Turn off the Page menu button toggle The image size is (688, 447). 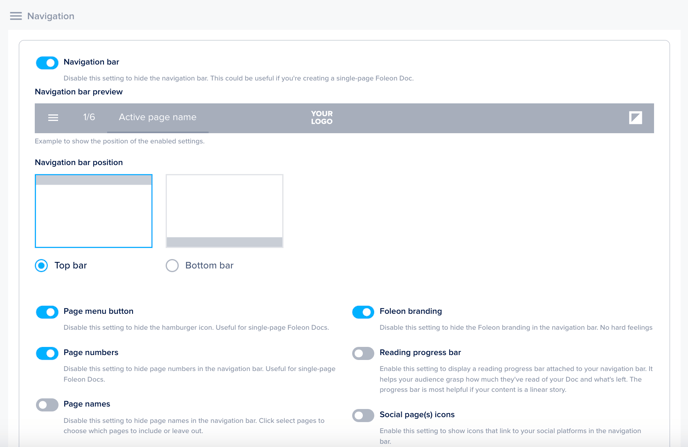pos(47,312)
